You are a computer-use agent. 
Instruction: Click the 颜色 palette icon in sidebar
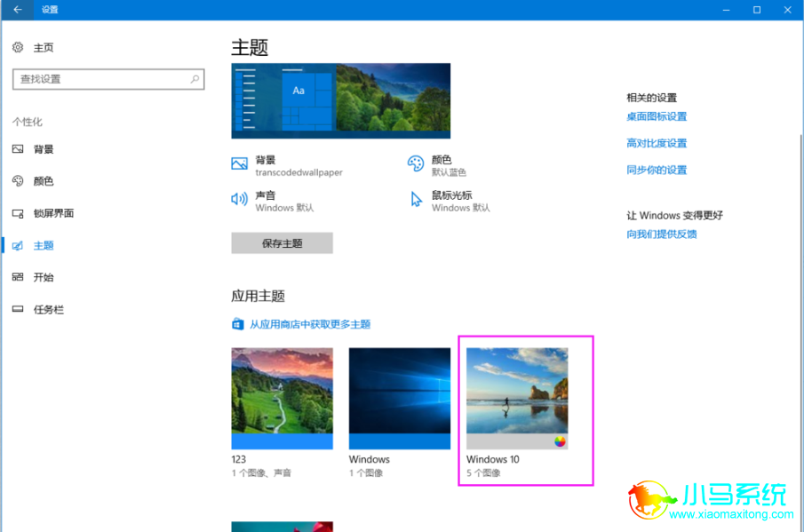click(18, 181)
